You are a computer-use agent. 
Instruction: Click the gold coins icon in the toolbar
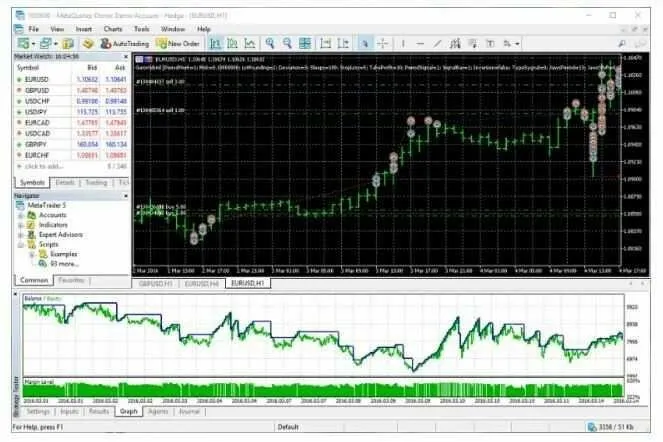tap(88, 43)
